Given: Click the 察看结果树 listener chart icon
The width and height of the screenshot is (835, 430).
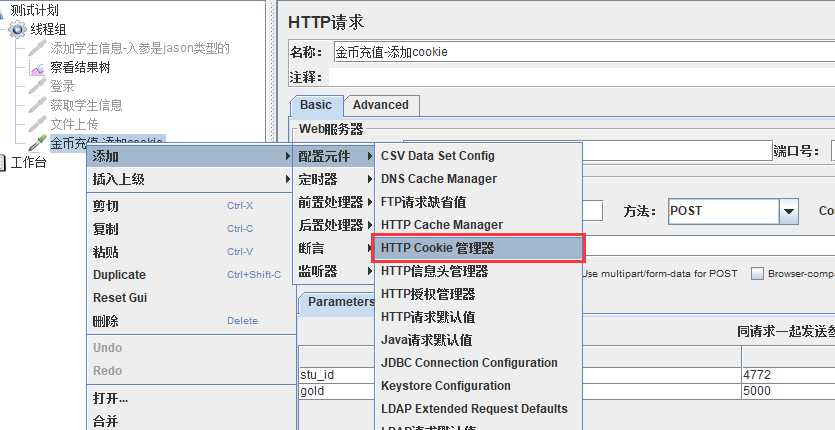Looking at the screenshot, I should (x=37, y=68).
